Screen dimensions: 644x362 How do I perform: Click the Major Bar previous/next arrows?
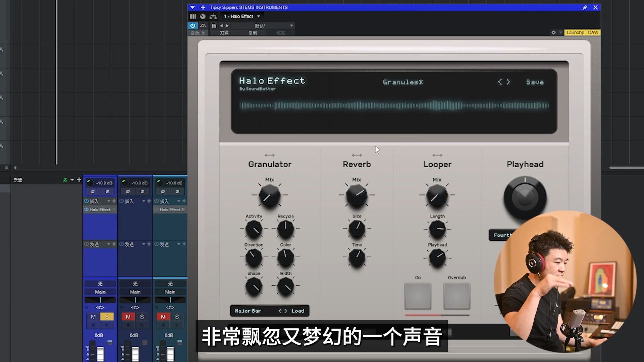283,311
